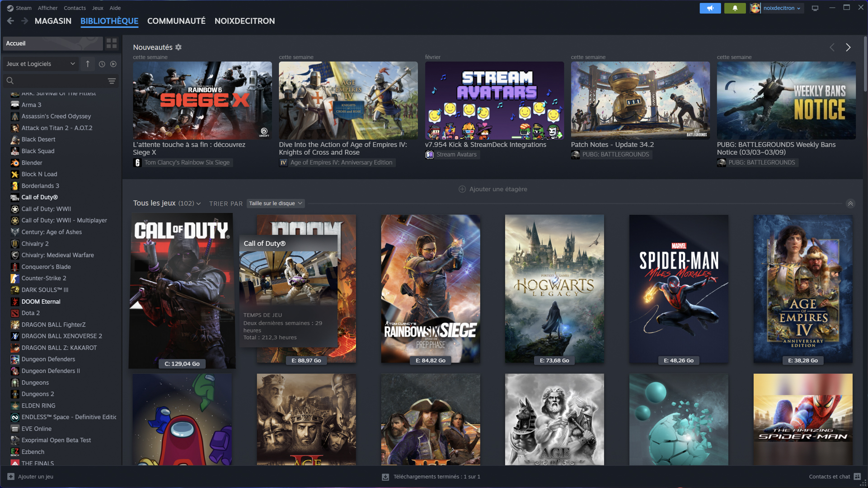Click the plus icon for Ajouter un jeu
The image size is (868, 488).
pos(11,476)
